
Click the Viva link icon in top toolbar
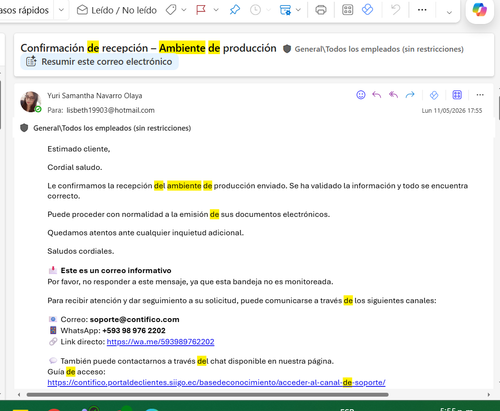367,10
